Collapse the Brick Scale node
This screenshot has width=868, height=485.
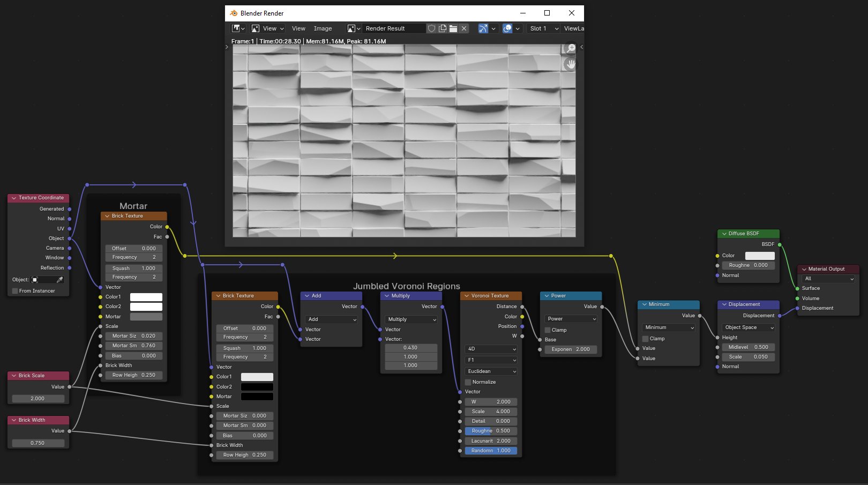13,376
